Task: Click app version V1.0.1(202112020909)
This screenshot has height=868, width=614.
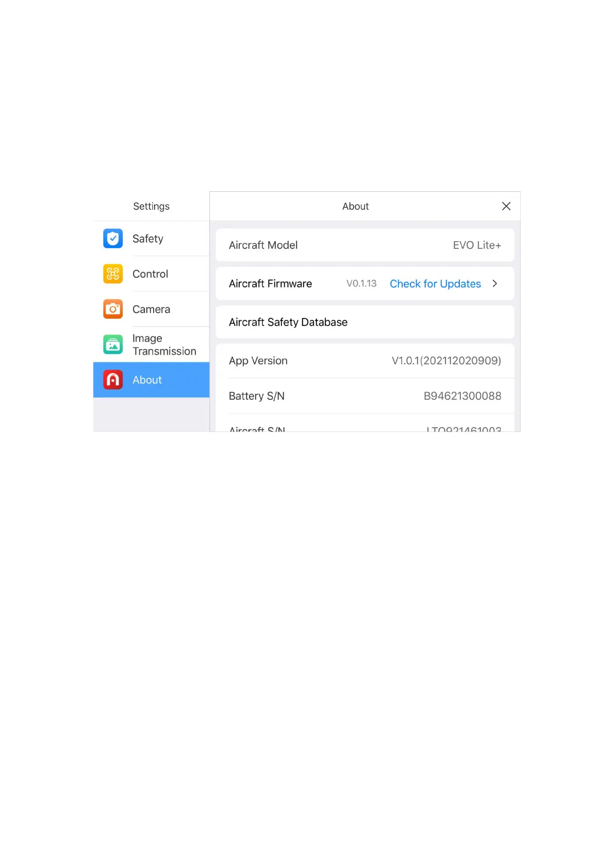Action: click(446, 361)
